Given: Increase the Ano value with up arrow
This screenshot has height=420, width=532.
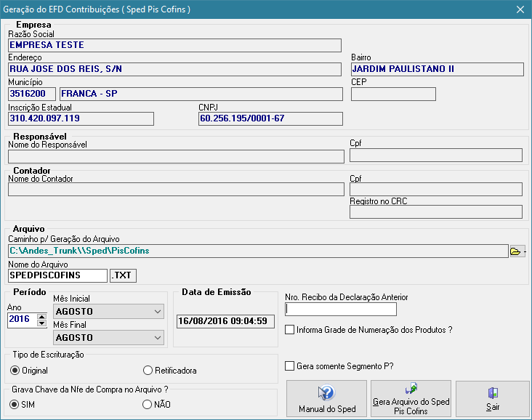Looking at the screenshot, I should click(41, 317).
